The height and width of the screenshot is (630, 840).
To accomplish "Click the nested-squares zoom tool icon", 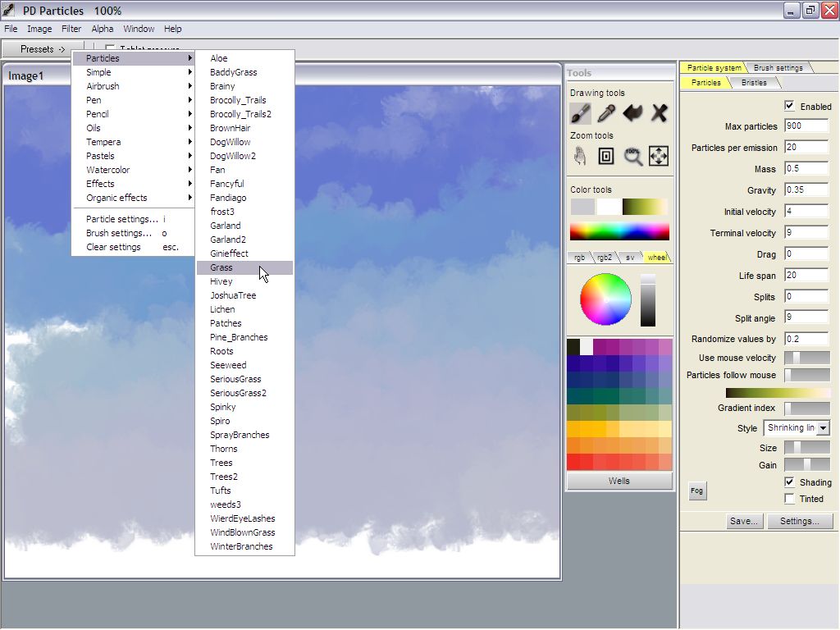I will 606,156.
